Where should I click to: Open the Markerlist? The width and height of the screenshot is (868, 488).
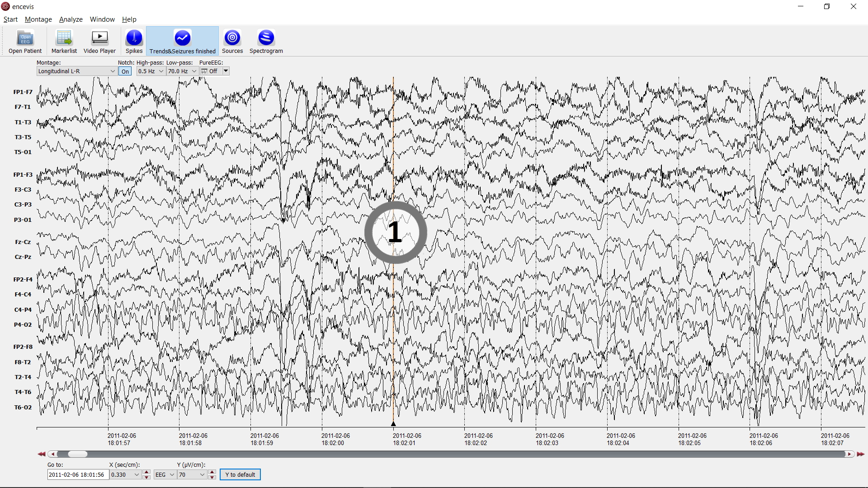tap(64, 41)
